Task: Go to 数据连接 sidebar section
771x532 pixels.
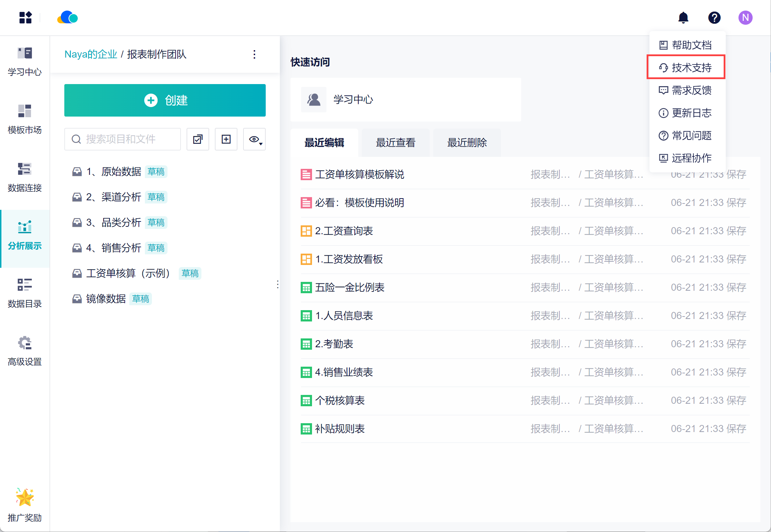Action: click(25, 177)
